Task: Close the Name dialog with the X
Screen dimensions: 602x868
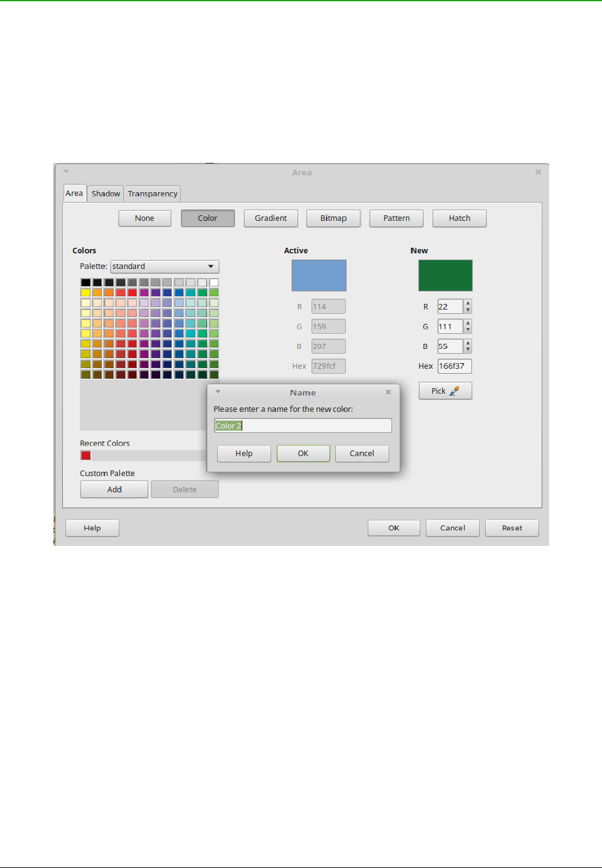Action: (388, 392)
